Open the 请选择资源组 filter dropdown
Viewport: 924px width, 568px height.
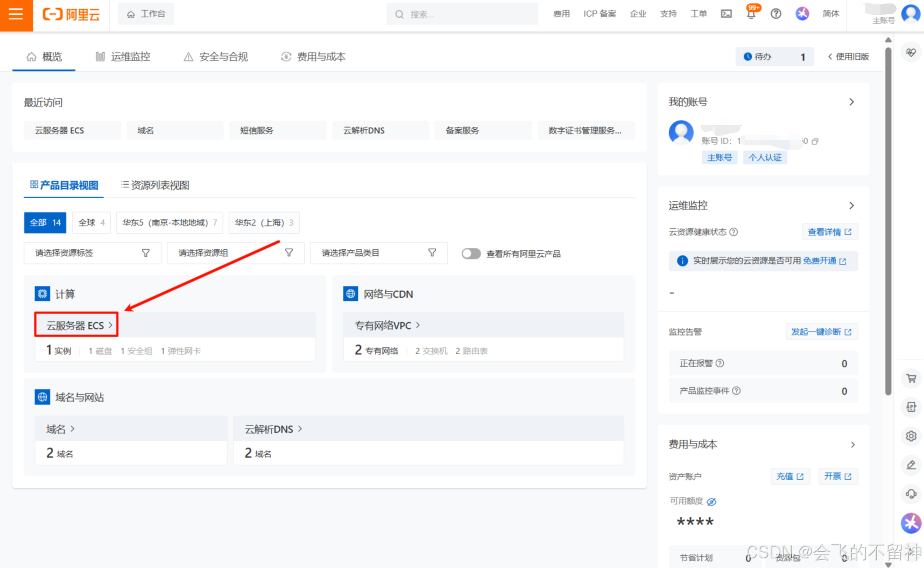pyautogui.click(x=236, y=253)
